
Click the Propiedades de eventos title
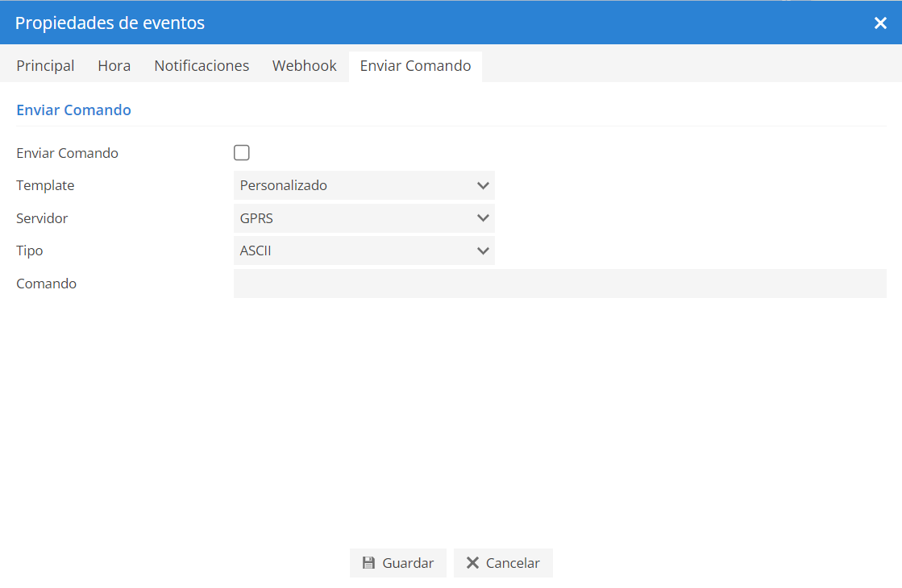click(110, 23)
